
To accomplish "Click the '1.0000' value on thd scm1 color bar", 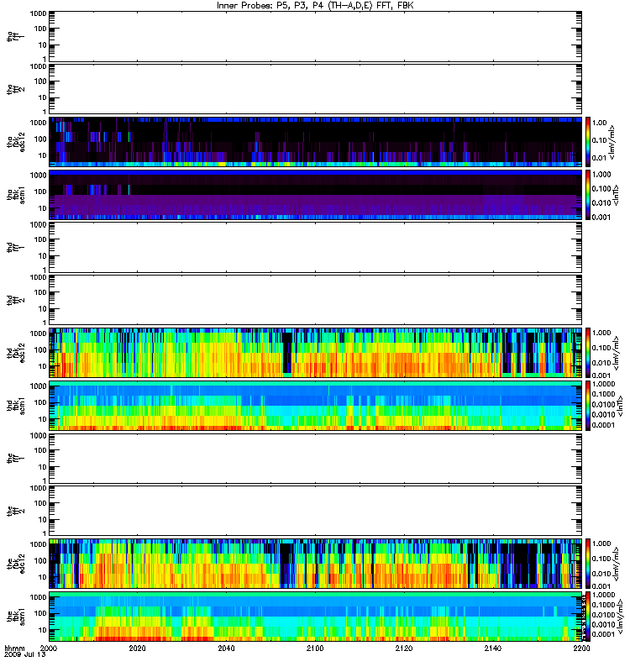I will pos(603,384).
